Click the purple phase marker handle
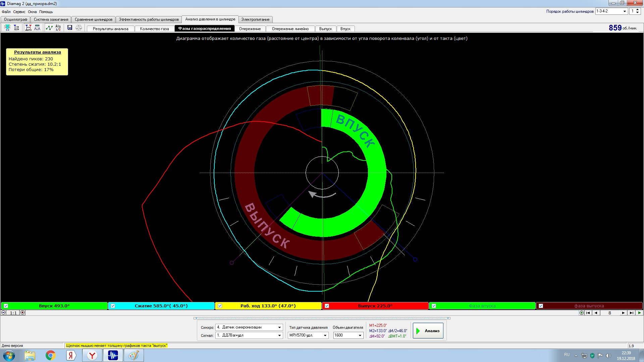Image resolution: width=644 pixels, height=362 pixels. [231, 263]
